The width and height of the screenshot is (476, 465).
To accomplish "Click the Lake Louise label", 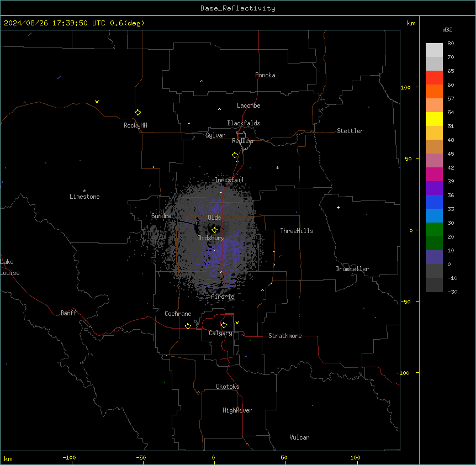I will click(x=10, y=267).
